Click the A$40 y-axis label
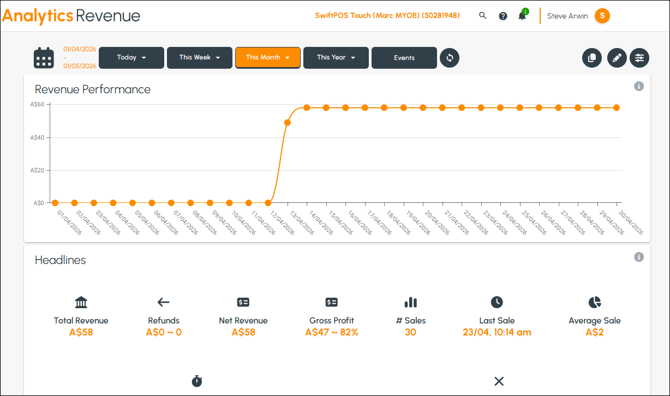Viewport: 670px width, 396px height. click(37, 138)
